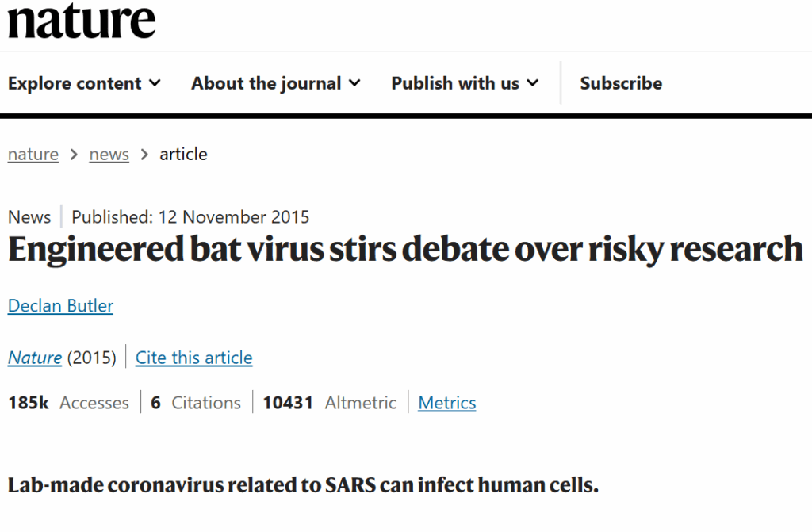Expand the Publish with us menu
Image resolution: width=812 pixels, height=532 pixels.
(465, 83)
